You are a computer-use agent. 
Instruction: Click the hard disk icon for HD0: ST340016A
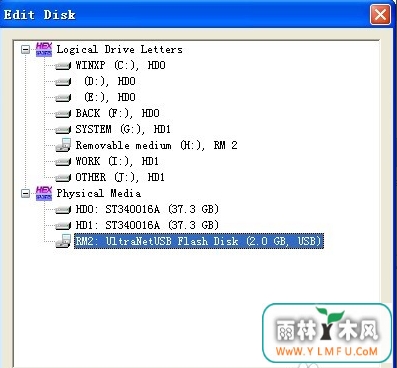63,210
